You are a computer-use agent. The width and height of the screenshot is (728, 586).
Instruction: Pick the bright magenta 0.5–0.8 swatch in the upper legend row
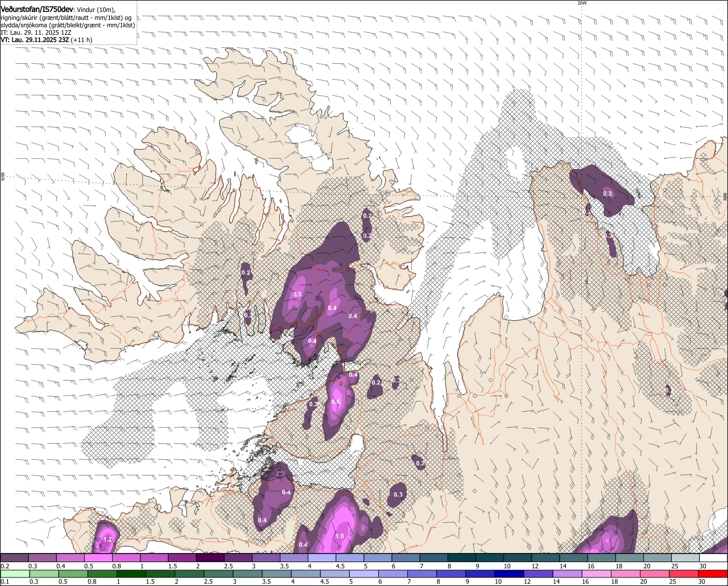(98, 558)
